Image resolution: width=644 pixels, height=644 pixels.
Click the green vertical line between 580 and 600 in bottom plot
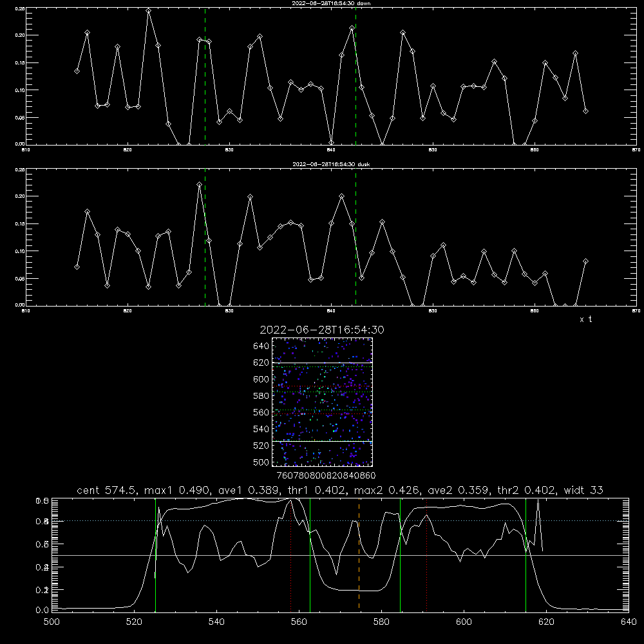[x=400, y=554]
